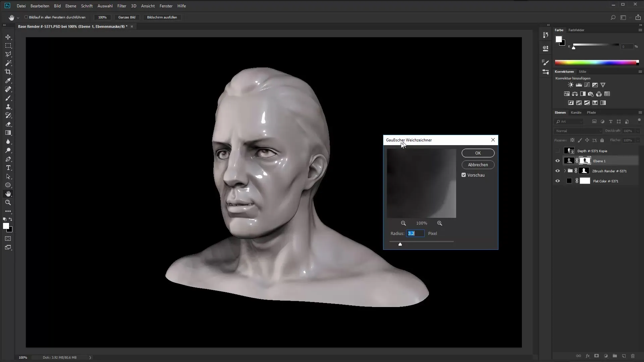Screen dimensions: 644x362
Task: Toggle Quick Mask mode
Action: coord(8,239)
